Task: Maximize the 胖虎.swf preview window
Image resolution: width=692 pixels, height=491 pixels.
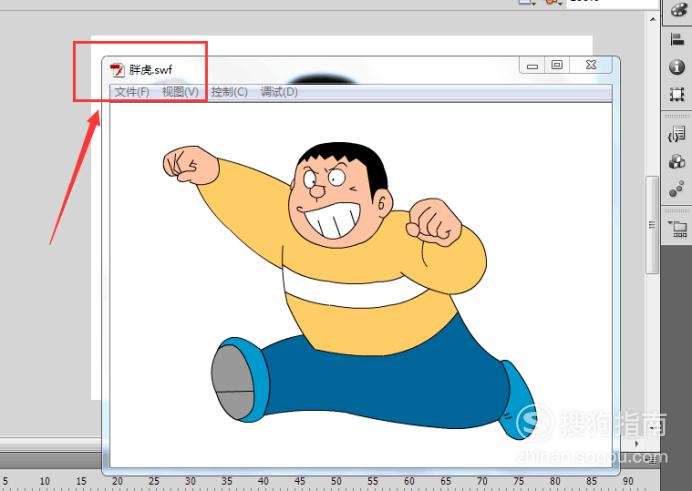Action: [557, 65]
